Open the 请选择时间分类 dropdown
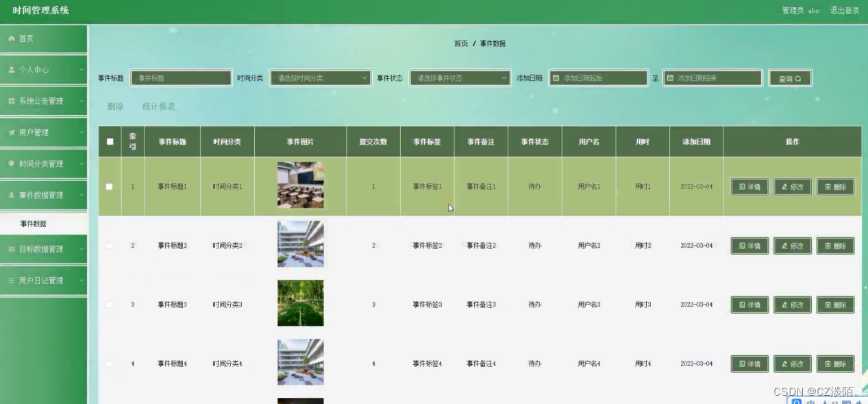The width and height of the screenshot is (868, 404). click(321, 78)
